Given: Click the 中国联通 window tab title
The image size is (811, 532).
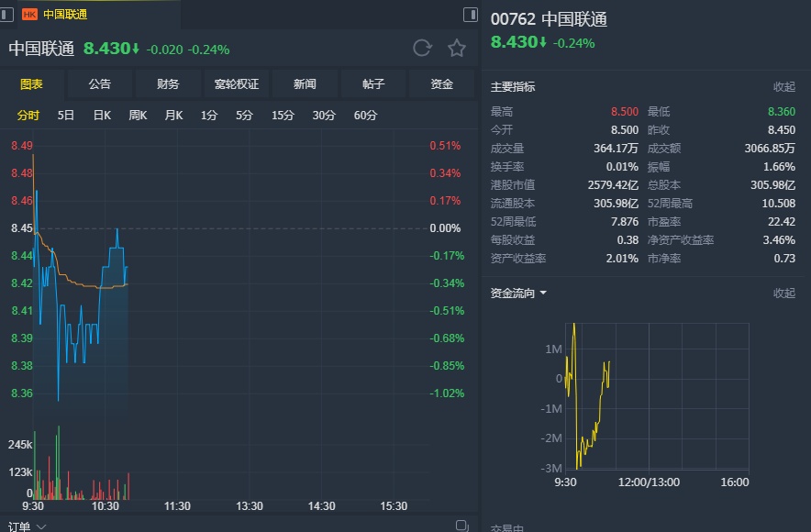Looking at the screenshot, I should point(65,14).
